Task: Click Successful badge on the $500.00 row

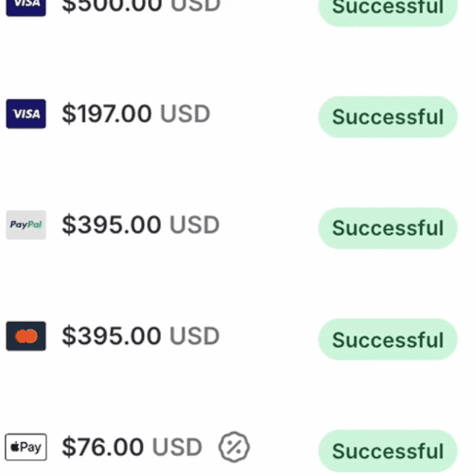Action: click(387, 8)
